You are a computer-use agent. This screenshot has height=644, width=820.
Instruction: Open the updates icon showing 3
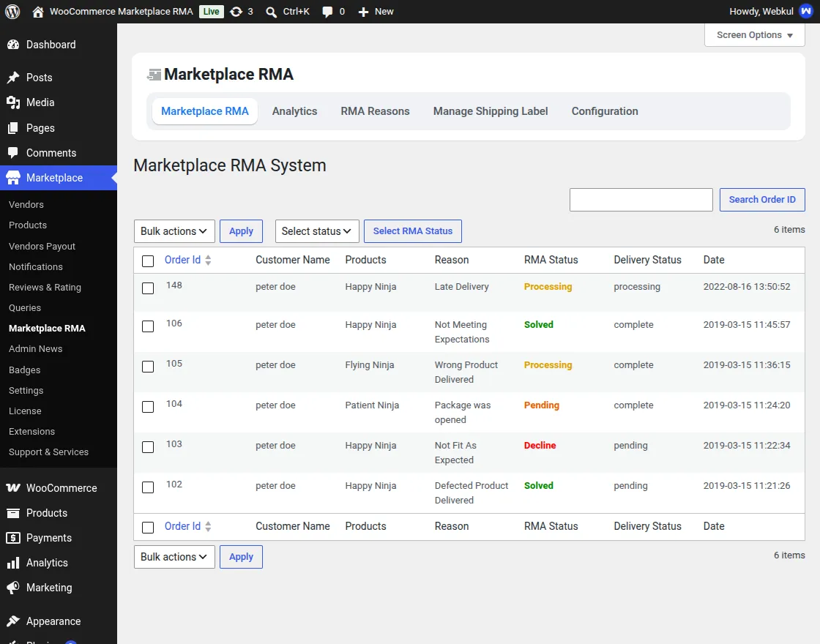(236, 12)
